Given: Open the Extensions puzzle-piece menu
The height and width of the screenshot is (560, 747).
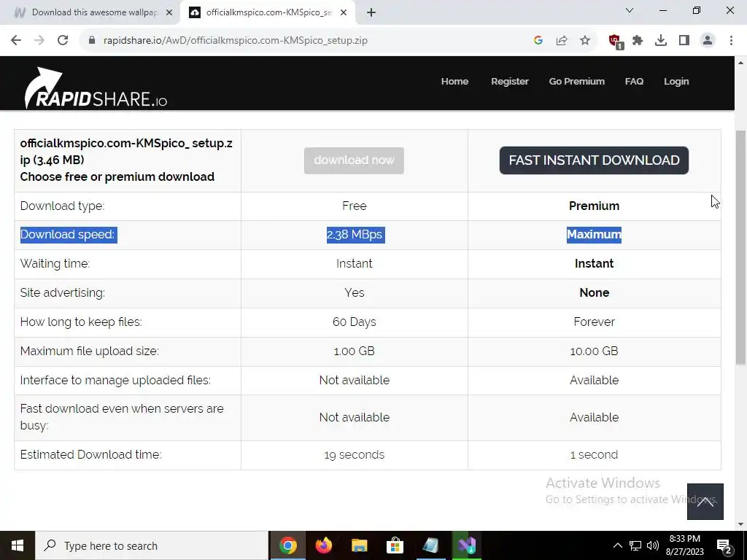Looking at the screenshot, I should [x=638, y=40].
